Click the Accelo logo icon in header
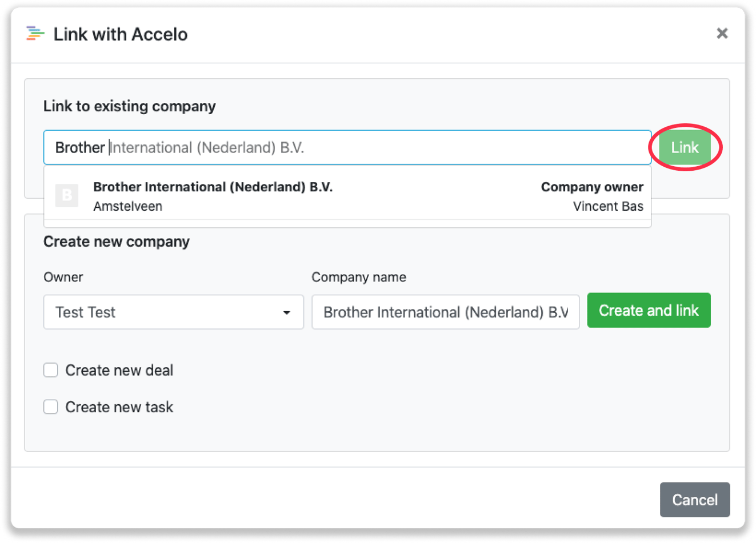756x543 pixels. click(x=35, y=34)
